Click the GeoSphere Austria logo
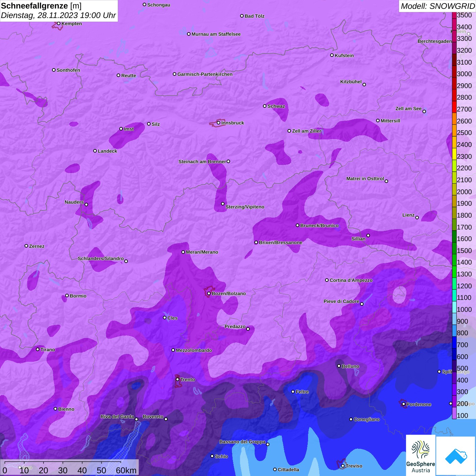476x476 pixels. 421,455
